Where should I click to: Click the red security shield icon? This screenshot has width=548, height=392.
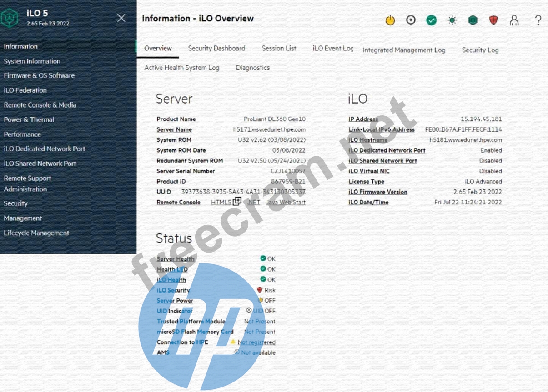(493, 20)
